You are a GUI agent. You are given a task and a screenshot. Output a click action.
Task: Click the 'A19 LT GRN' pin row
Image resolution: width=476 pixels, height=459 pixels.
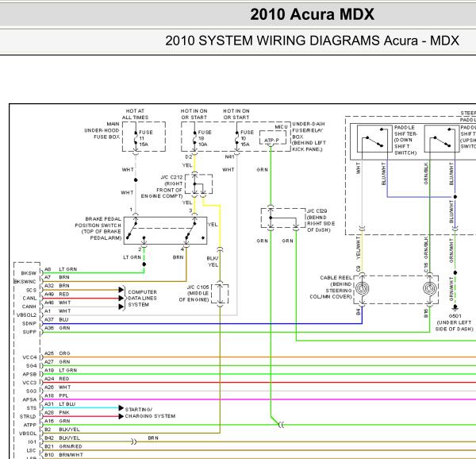point(61,370)
